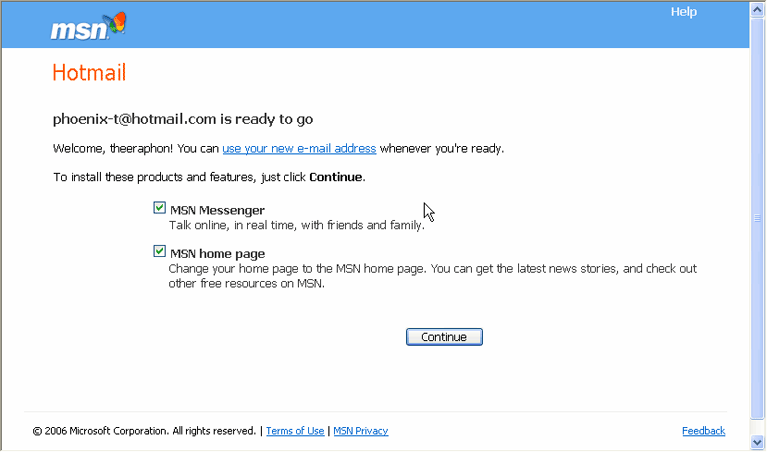Uncheck the MSN Messenger checkbox

click(159, 208)
